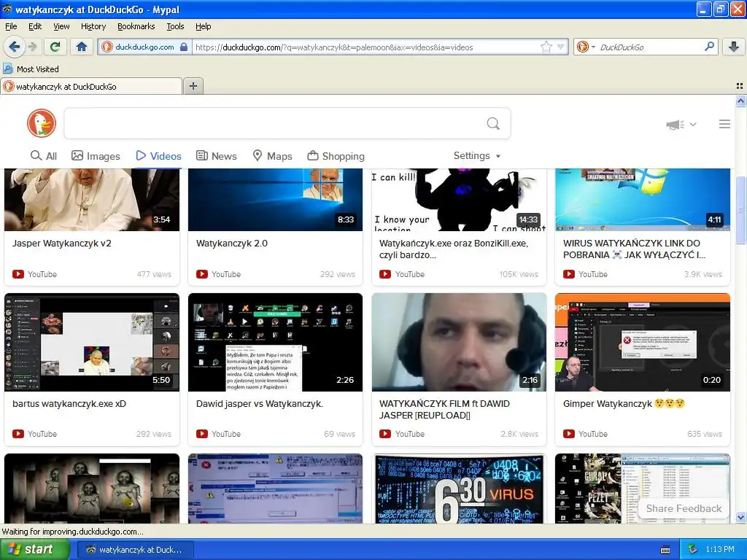Click the 1:13 PM taskbar clock

pyautogui.click(x=720, y=549)
